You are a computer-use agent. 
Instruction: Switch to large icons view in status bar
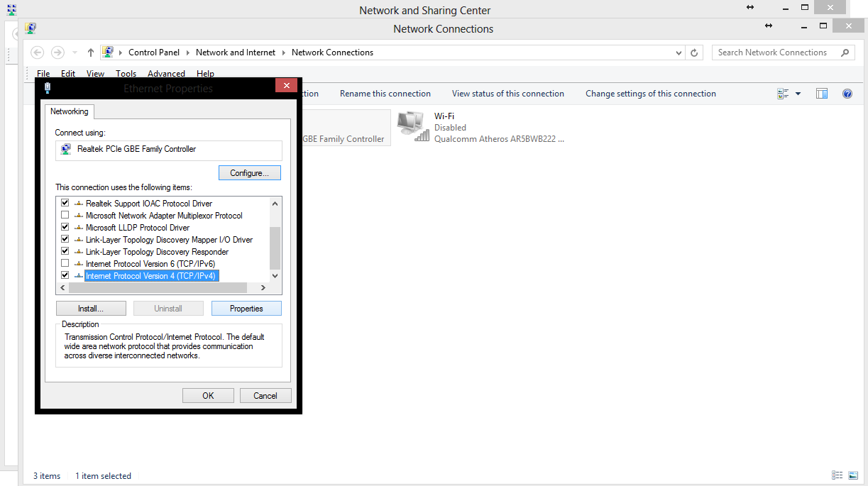click(854, 475)
